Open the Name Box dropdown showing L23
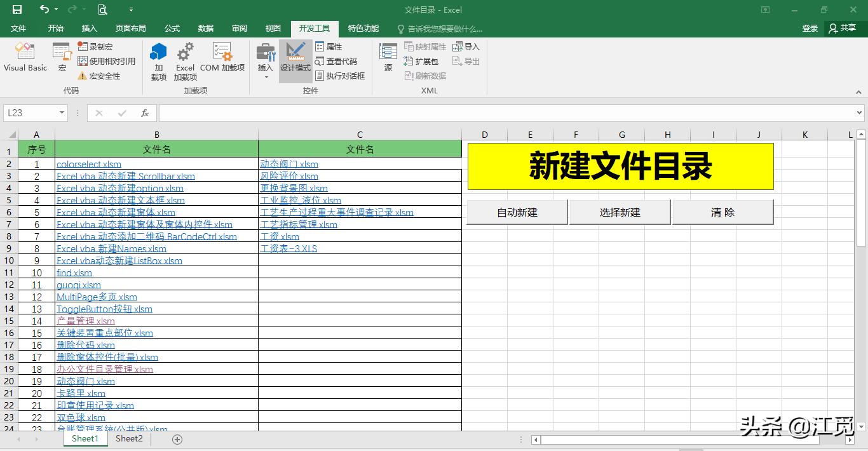 (60, 112)
